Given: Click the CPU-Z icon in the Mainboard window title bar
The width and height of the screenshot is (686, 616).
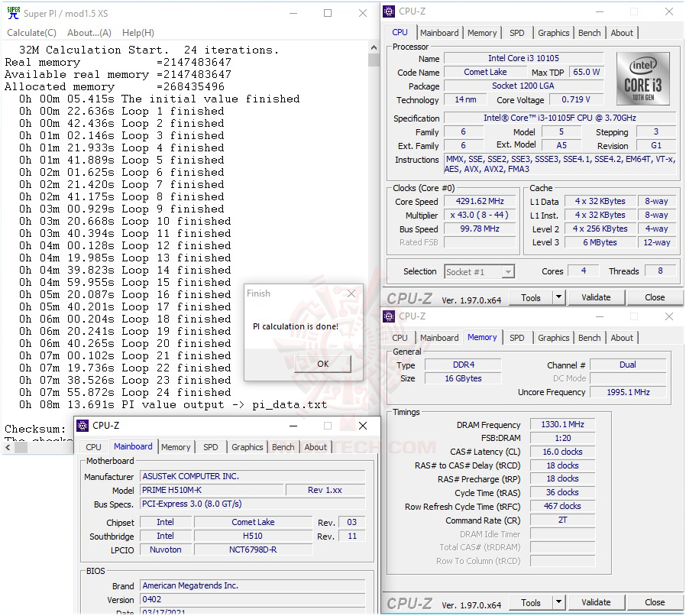Looking at the screenshot, I should (x=83, y=426).
